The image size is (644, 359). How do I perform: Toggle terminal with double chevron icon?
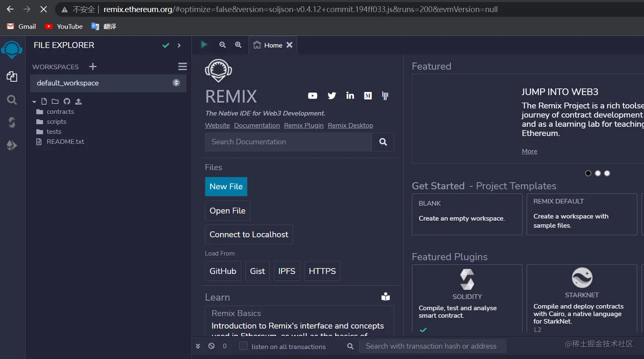(198, 346)
